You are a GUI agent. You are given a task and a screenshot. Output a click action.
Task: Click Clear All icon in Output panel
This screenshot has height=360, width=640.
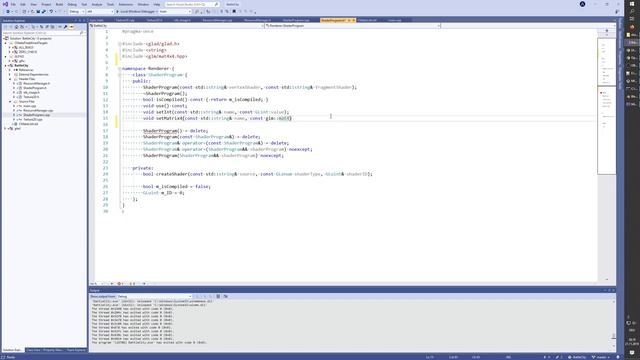pyautogui.click(x=218, y=296)
